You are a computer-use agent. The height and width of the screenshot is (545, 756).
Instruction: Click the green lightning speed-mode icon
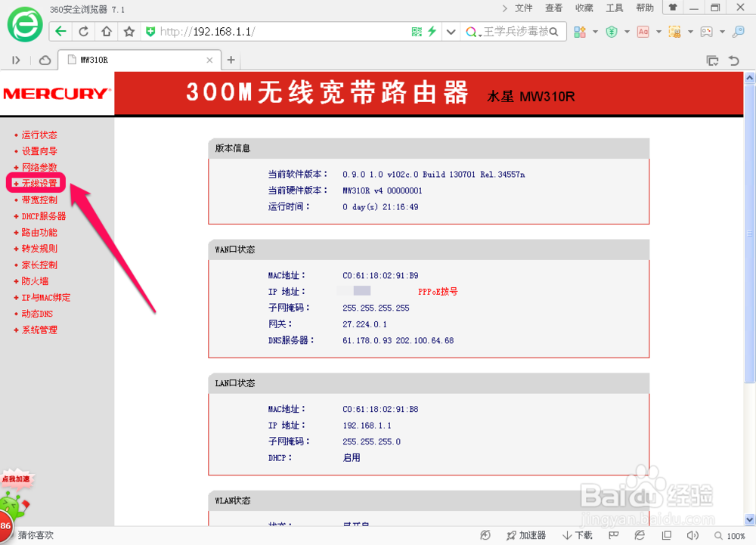[432, 31]
